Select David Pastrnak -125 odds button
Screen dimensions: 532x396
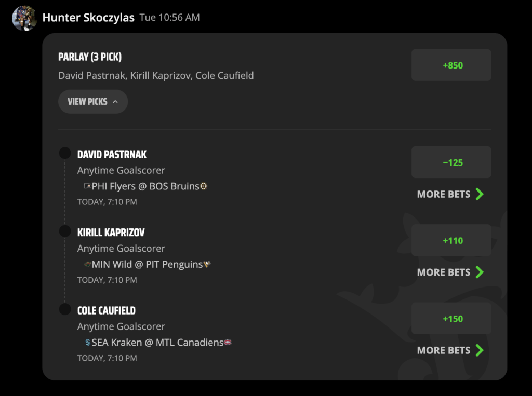(x=451, y=162)
